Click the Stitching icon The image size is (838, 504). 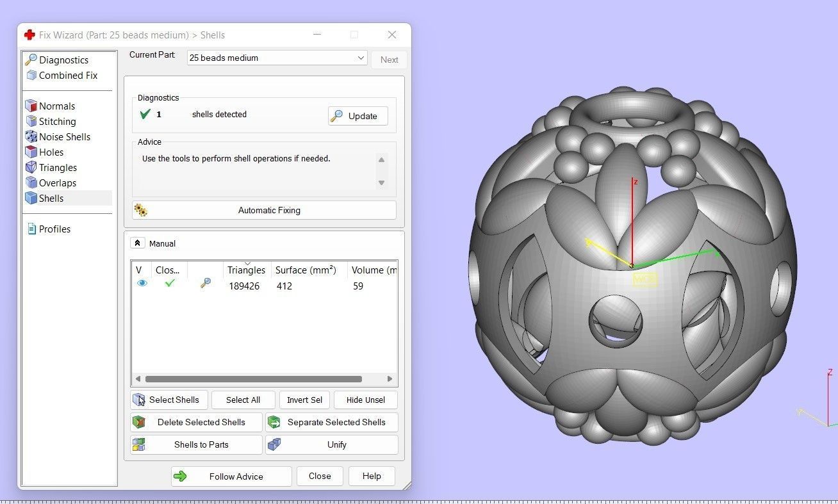[31, 121]
